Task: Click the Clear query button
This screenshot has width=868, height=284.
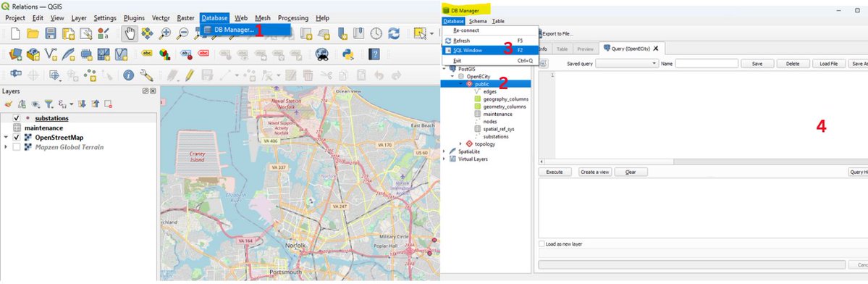Action: [x=631, y=172]
